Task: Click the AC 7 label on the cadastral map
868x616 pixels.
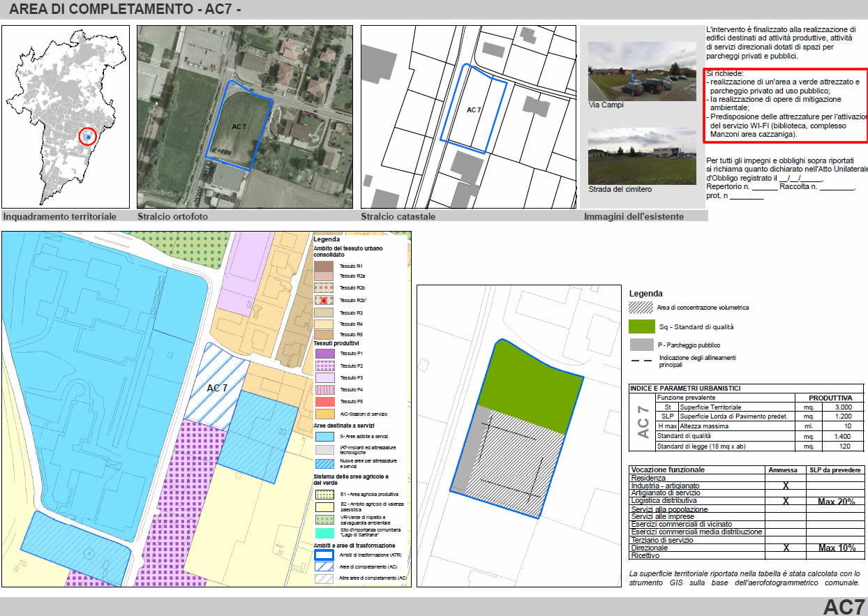Action: [474, 110]
